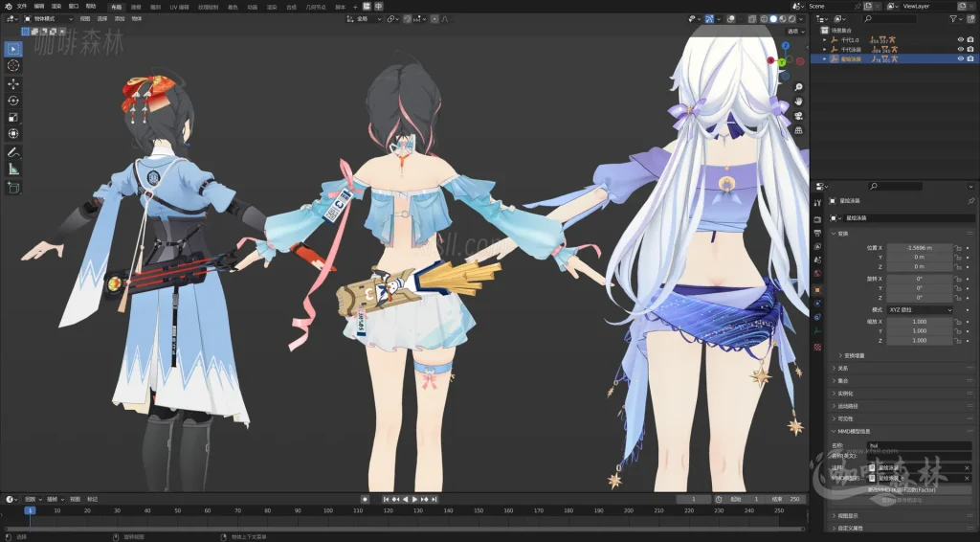Choose the Move tool
The height and width of the screenshot is (542, 980).
(x=13, y=83)
